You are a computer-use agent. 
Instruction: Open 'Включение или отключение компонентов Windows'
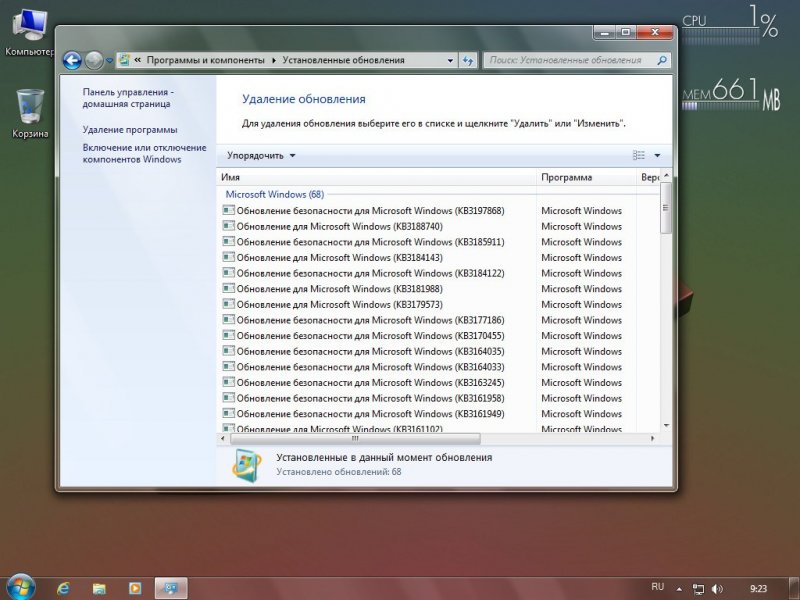click(x=144, y=153)
